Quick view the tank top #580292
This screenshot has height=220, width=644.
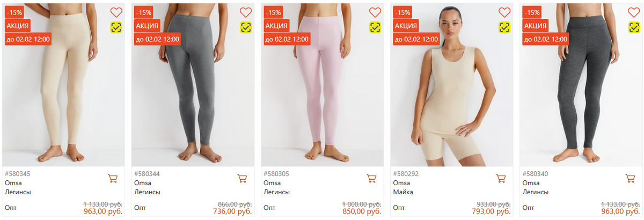click(x=504, y=27)
